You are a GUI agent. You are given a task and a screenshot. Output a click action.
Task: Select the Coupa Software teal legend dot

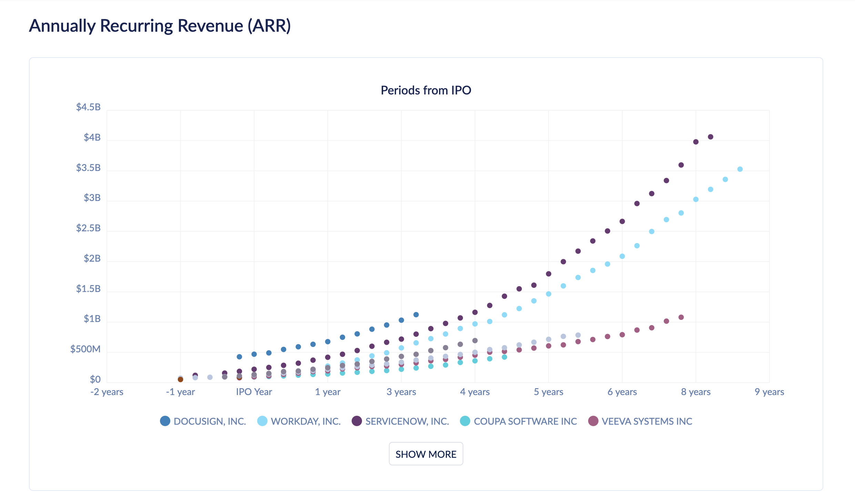[x=465, y=421]
